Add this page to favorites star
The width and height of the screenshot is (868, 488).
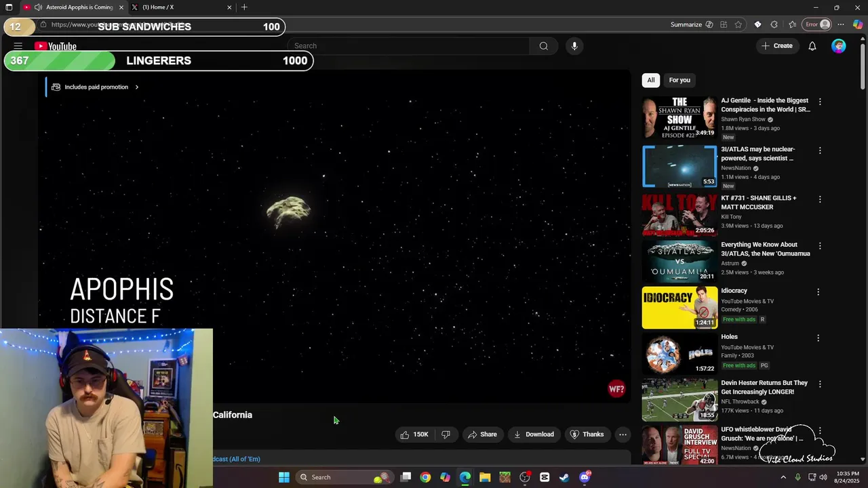point(738,24)
